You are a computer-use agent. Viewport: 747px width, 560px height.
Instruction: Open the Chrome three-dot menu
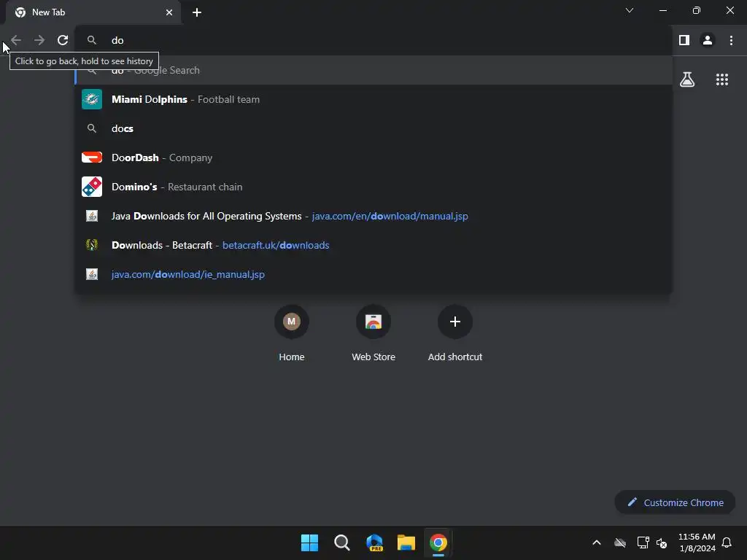coord(731,40)
